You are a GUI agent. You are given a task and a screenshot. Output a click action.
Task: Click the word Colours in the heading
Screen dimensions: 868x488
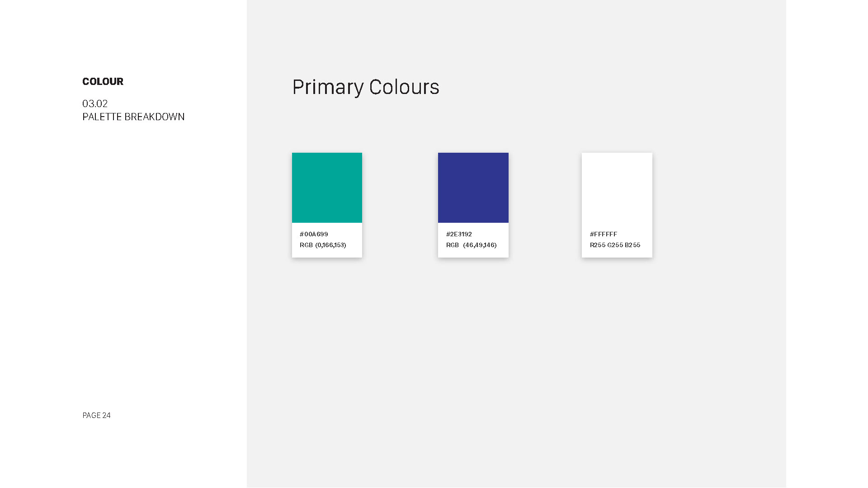tap(404, 87)
